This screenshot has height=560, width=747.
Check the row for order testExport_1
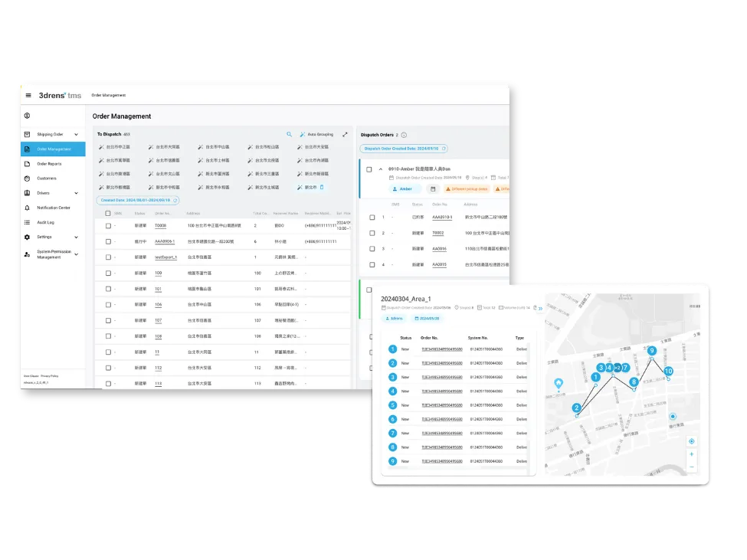108,257
